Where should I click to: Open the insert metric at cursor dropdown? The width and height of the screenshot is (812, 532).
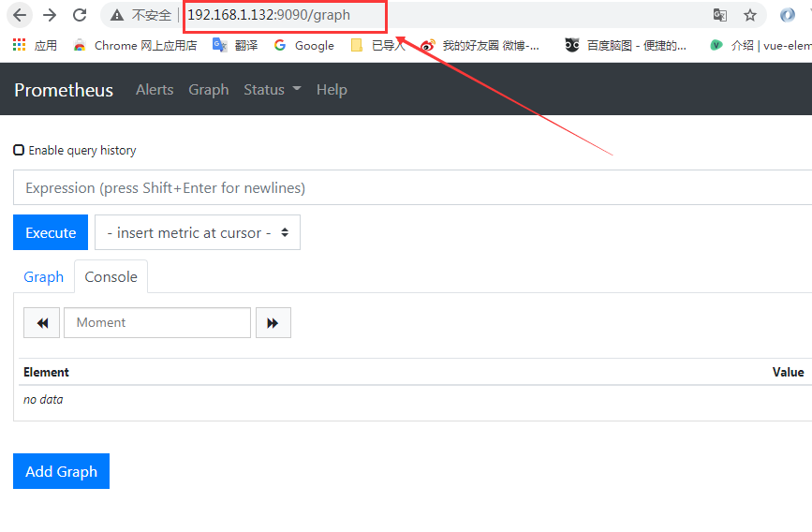pos(198,232)
